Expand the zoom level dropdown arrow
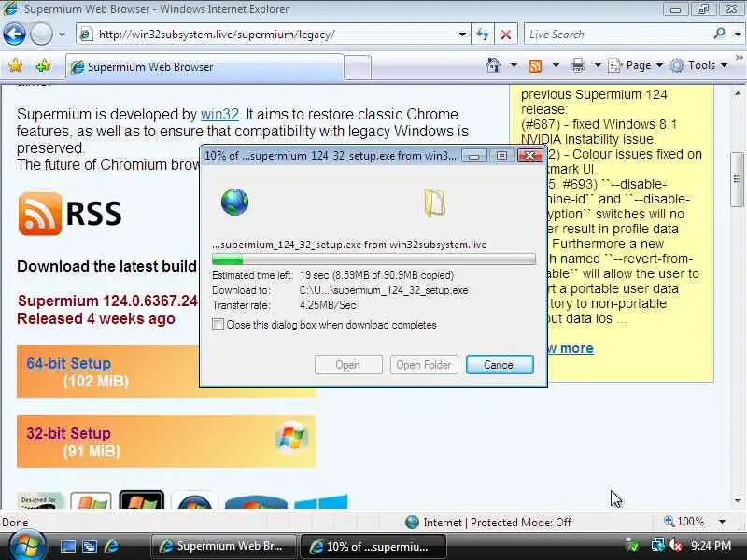The width and height of the screenshot is (747, 560). coord(722,522)
